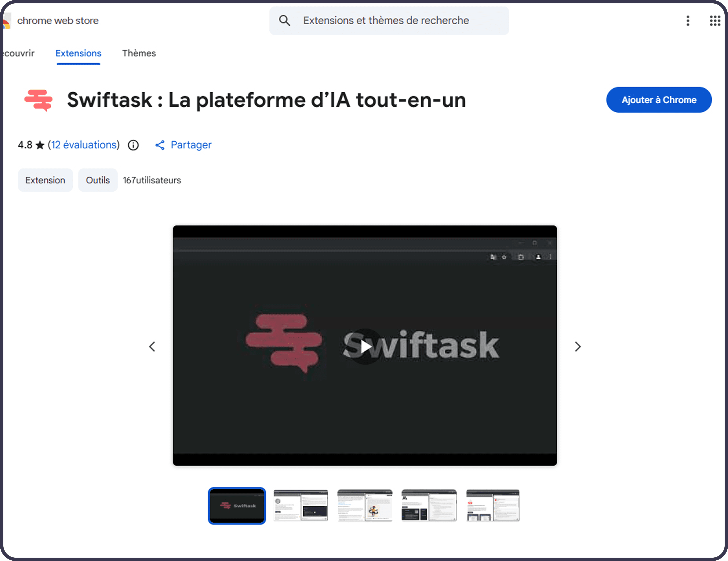Advance to the next carousel slide
This screenshot has width=728, height=561.
[x=578, y=346]
